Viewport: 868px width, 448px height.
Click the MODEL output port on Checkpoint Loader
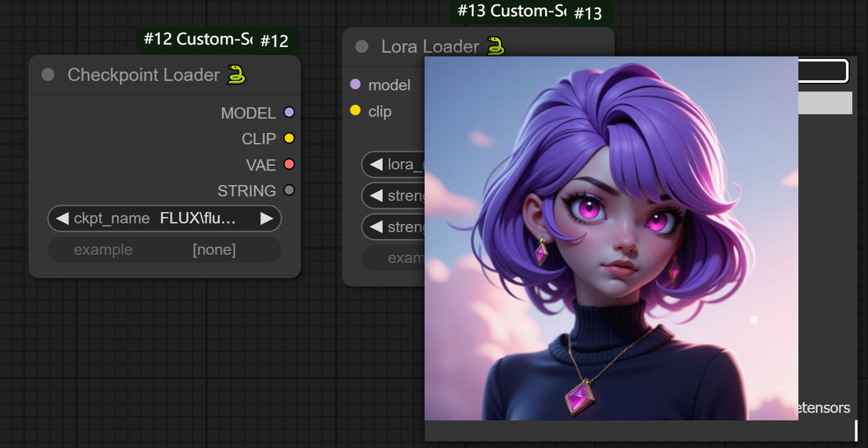288,113
